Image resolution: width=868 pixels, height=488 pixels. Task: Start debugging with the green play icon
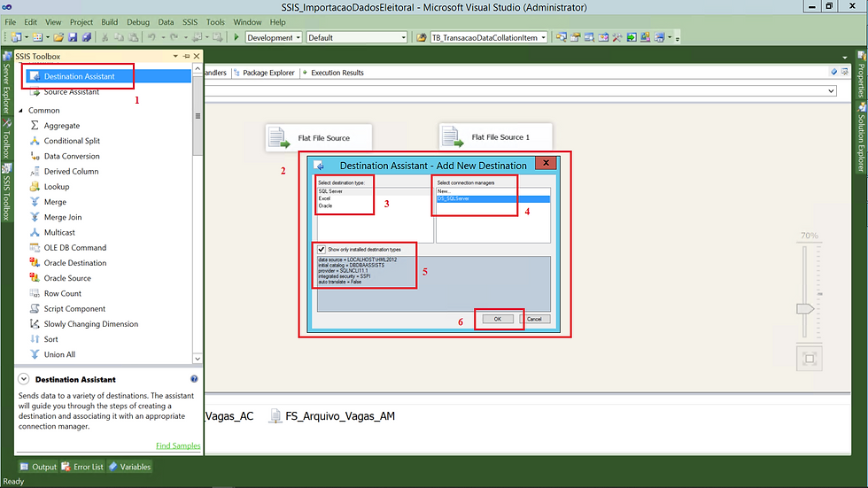[x=236, y=37]
